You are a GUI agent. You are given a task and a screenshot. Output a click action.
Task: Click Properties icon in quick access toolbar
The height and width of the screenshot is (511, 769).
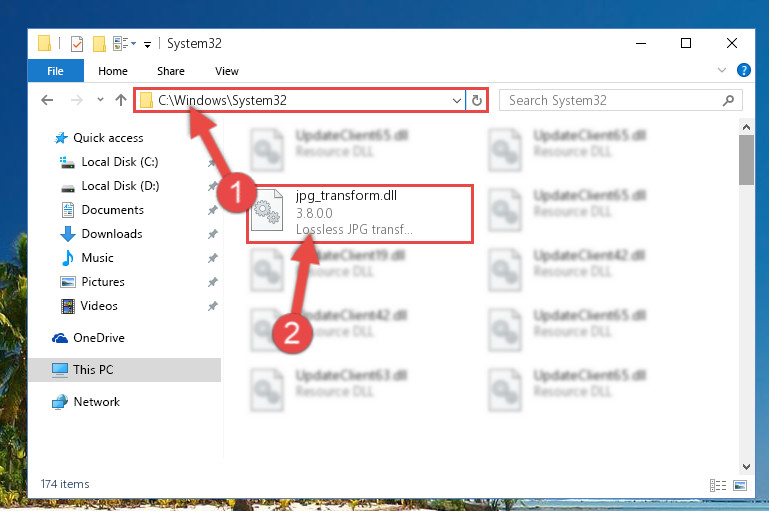(x=77, y=44)
